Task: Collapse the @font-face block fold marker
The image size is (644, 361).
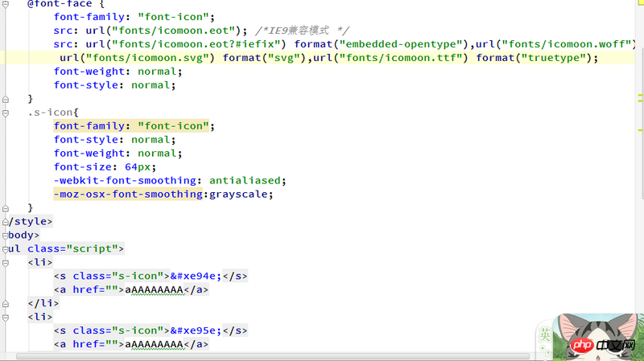Action: coord(6,4)
